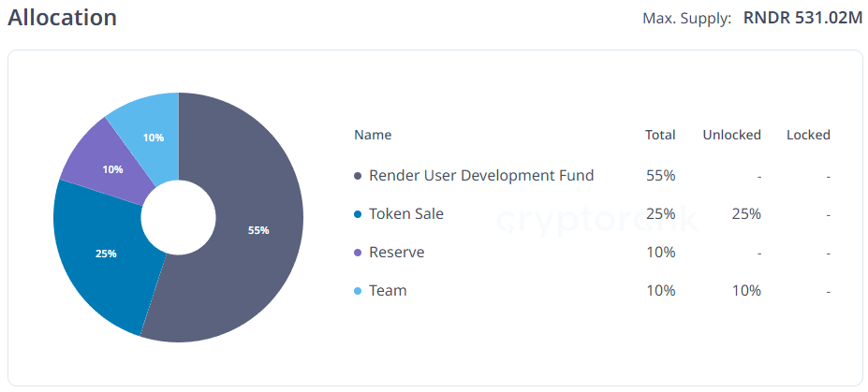Select the 55% gray donut chart slice
Viewport: 868px width, 392px height.
tap(258, 230)
